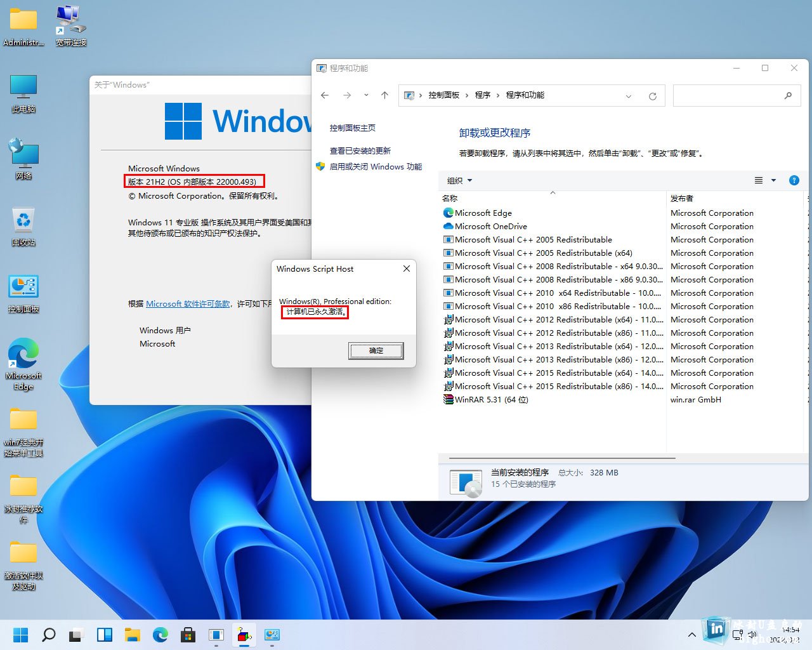Open the Administrator folder desktop icon

[x=23, y=26]
